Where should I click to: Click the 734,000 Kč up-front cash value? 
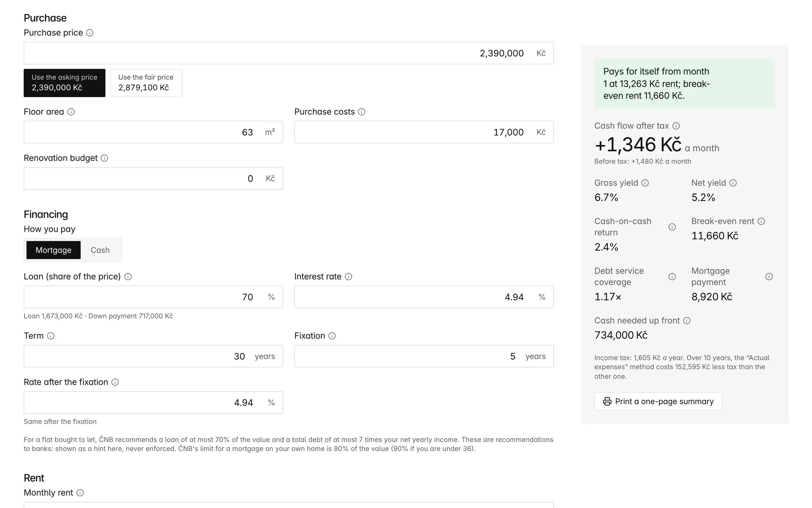click(621, 335)
